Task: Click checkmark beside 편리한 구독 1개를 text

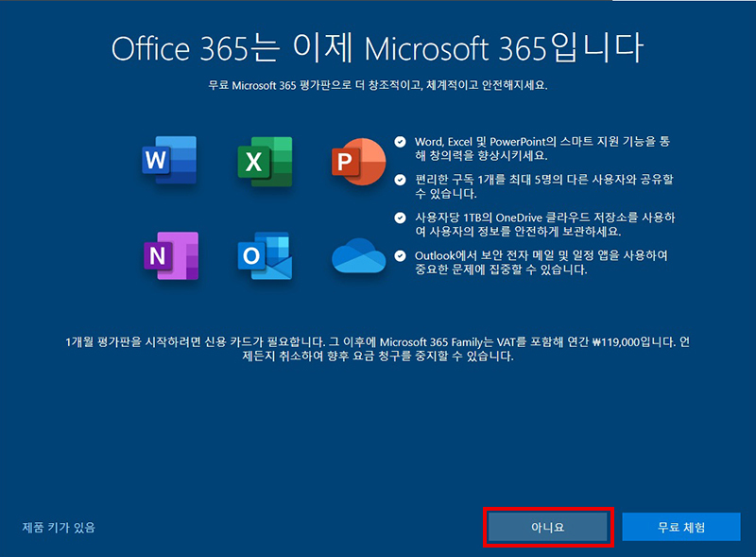Action: point(400,180)
